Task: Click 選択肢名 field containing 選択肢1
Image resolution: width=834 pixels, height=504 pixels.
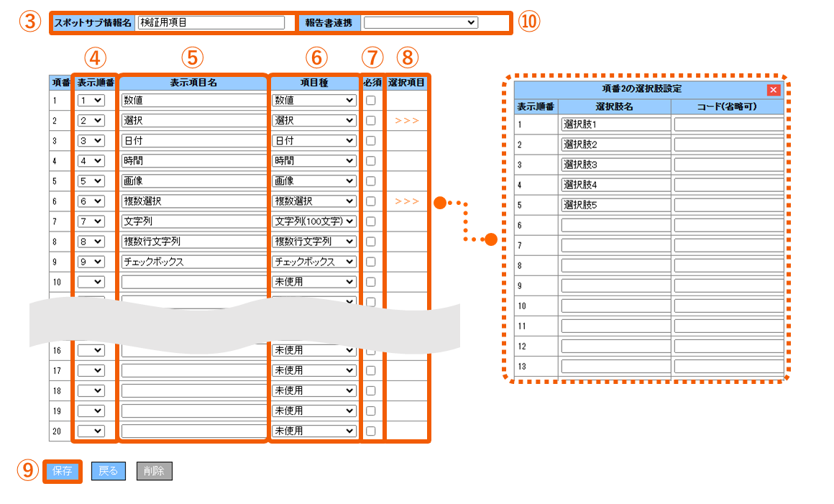Action: point(615,124)
